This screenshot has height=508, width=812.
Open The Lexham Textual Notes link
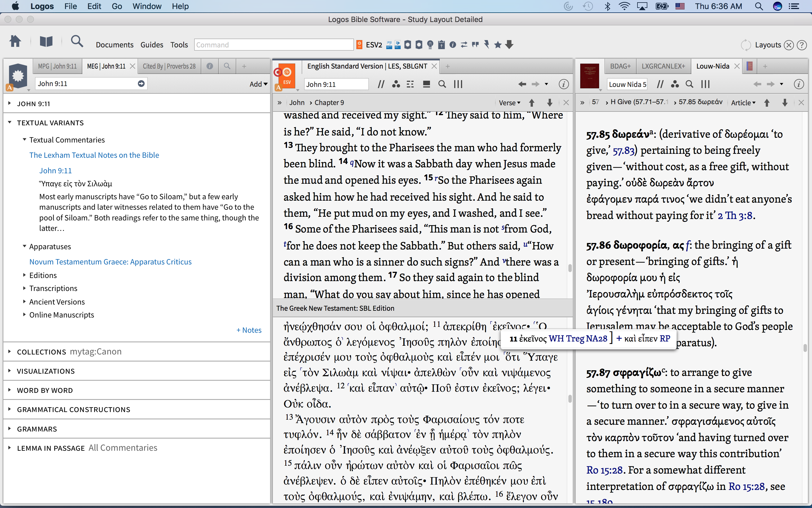tap(94, 155)
